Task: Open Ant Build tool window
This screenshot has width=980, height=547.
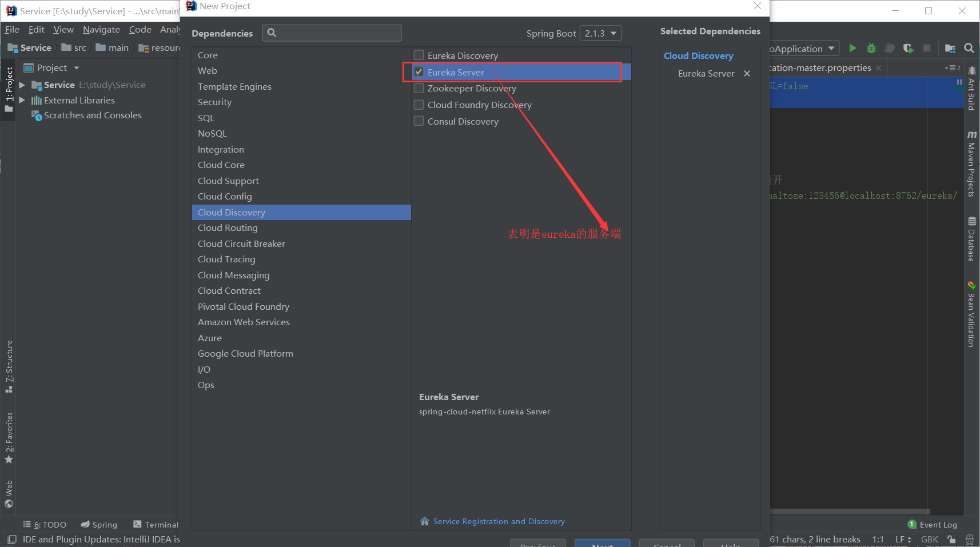Action: pos(971,89)
